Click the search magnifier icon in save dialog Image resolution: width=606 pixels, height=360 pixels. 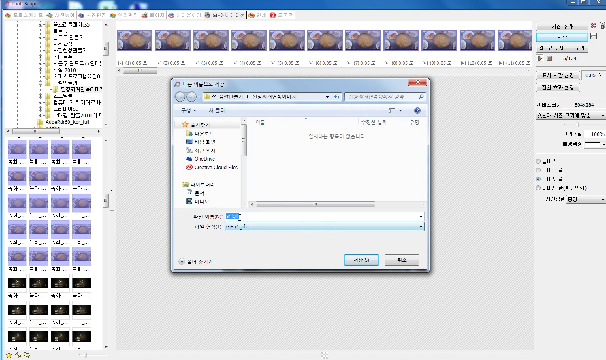[421, 97]
